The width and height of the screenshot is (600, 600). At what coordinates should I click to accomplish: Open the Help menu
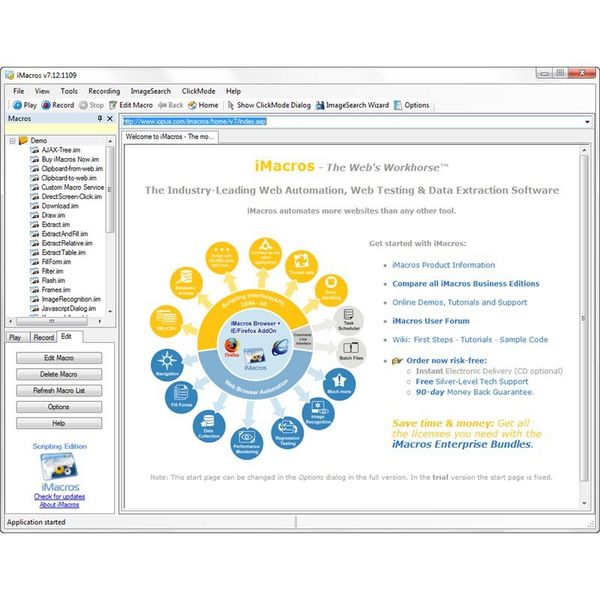click(233, 91)
